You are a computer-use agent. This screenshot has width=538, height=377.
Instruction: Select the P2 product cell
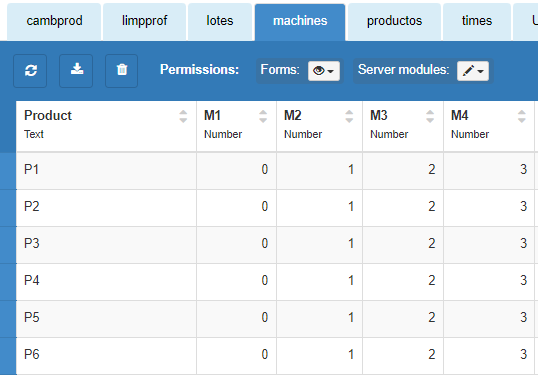[106, 207]
